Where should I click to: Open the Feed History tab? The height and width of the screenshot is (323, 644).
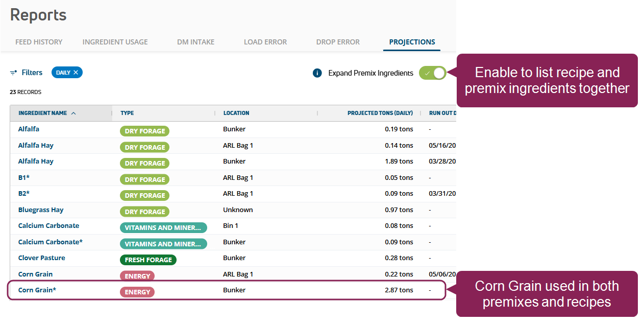(x=39, y=42)
